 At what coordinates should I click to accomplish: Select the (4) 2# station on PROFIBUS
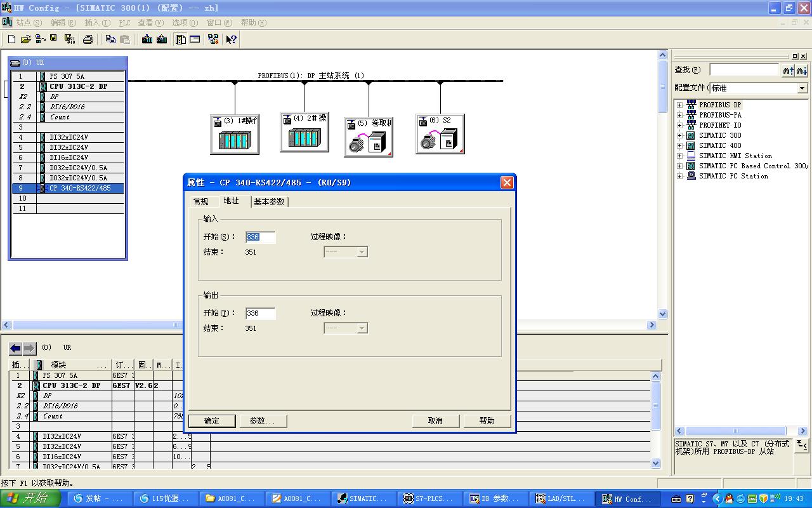tap(304, 132)
